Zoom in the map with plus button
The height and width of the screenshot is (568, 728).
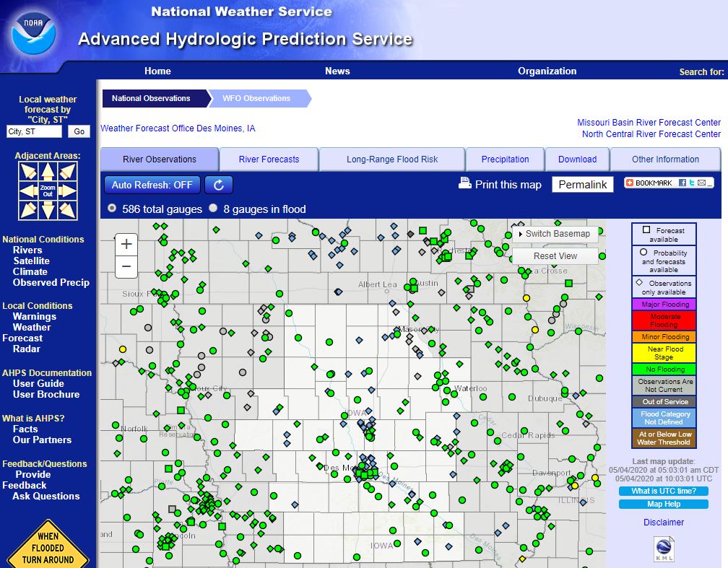pos(126,244)
